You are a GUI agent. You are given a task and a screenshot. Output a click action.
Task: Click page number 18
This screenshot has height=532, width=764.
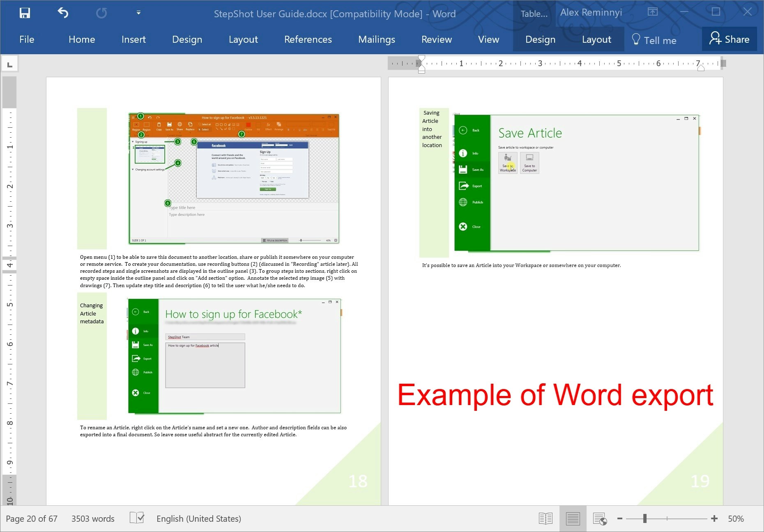[358, 481]
